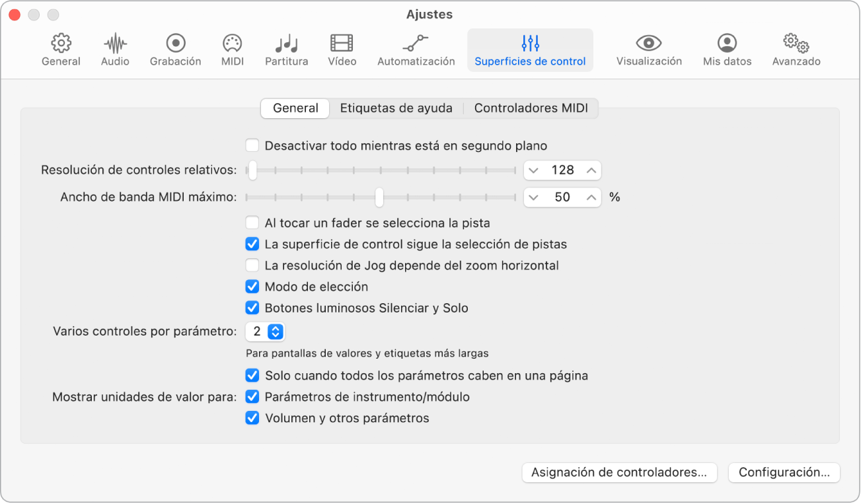Open the 'Controladores MIDI' tab
Screen dimensions: 861x504
tap(531, 108)
